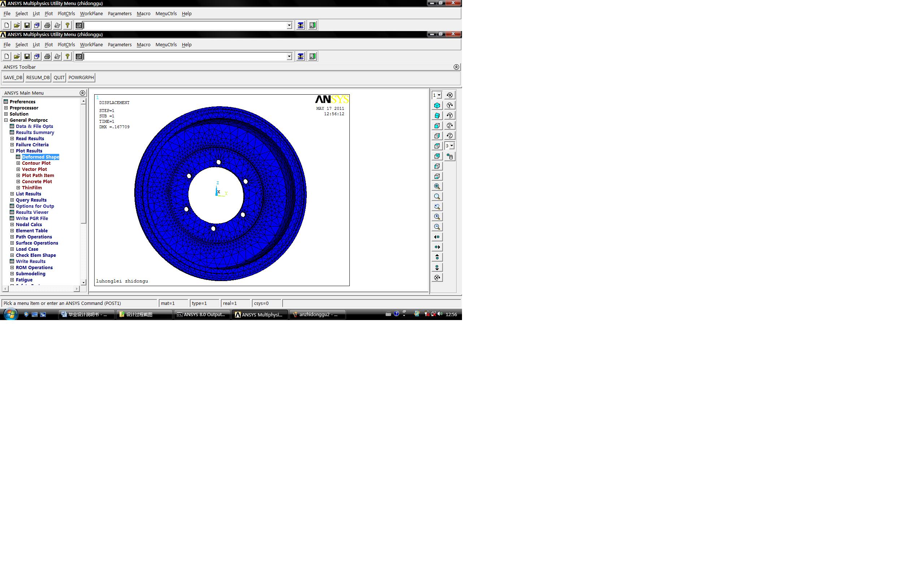Zoom out from the model
The height and width of the screenshot is (578, 924).
coord(437,227)
